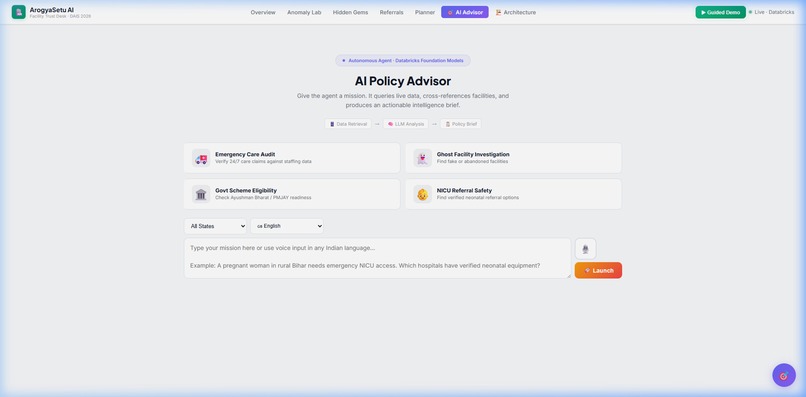Viewport: 806px width, 397px height.
Task: Click the government building icon for Govt Scheme Eligibility
Action: click(x=201, y=194)
